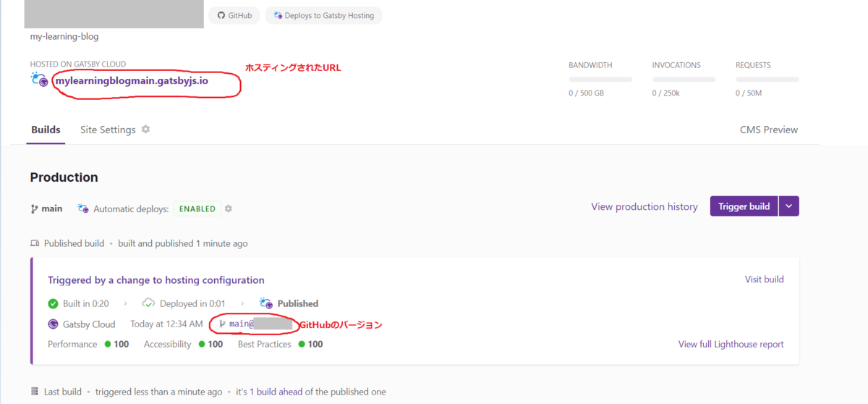Screen dimensions: 868x404
Task: Open the Site Settings tab
Action: (108, 130)
